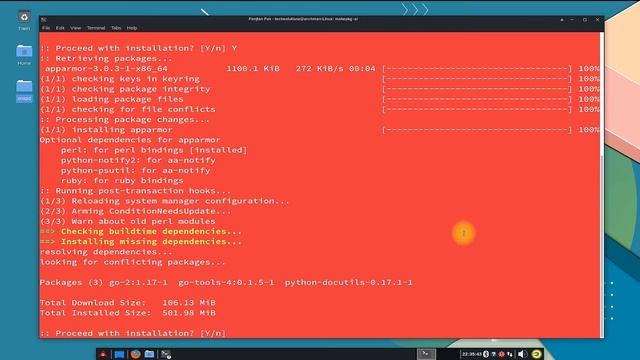Open the selected folder on the desktop
Image resolution: width=640 pixels, height=360 pixels.
[24, 91]
